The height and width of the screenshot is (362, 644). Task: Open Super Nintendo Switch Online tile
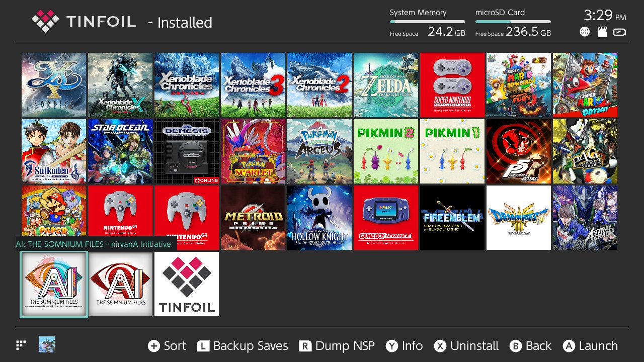coord(452,85)
